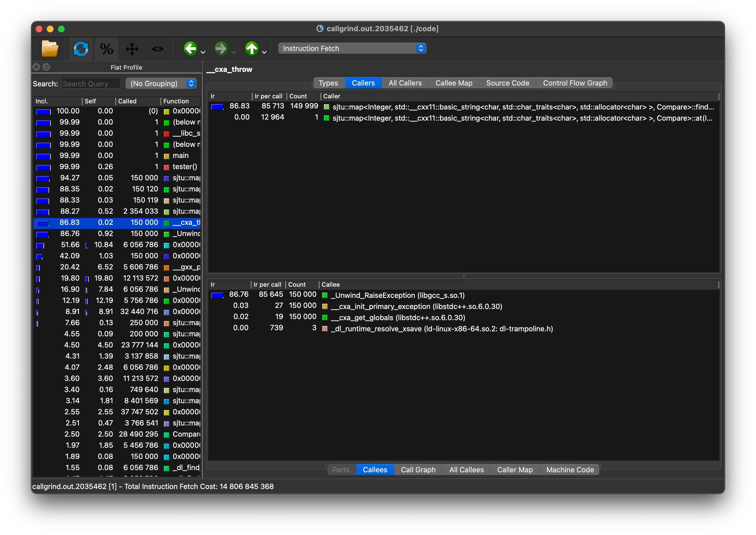756x535 pixels.
Task: Toggle shorten templates angle-bracket icon
Action: click(x=157, y=49)
